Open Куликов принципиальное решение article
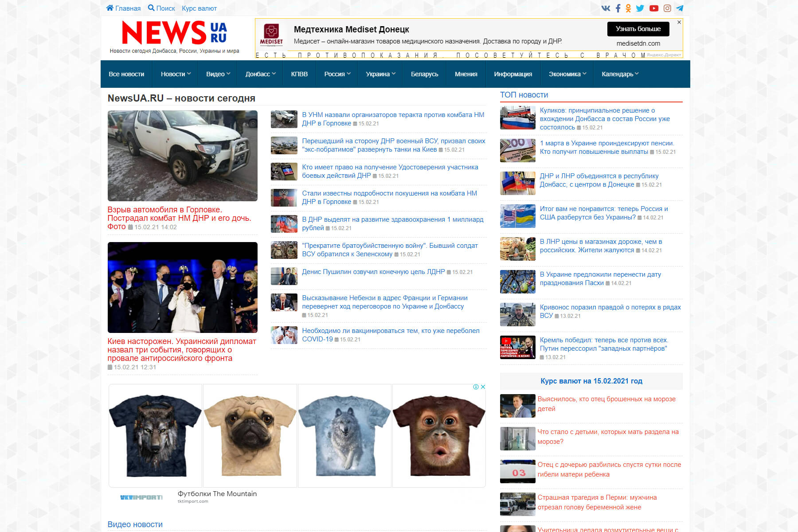 (x=605, y=119)
